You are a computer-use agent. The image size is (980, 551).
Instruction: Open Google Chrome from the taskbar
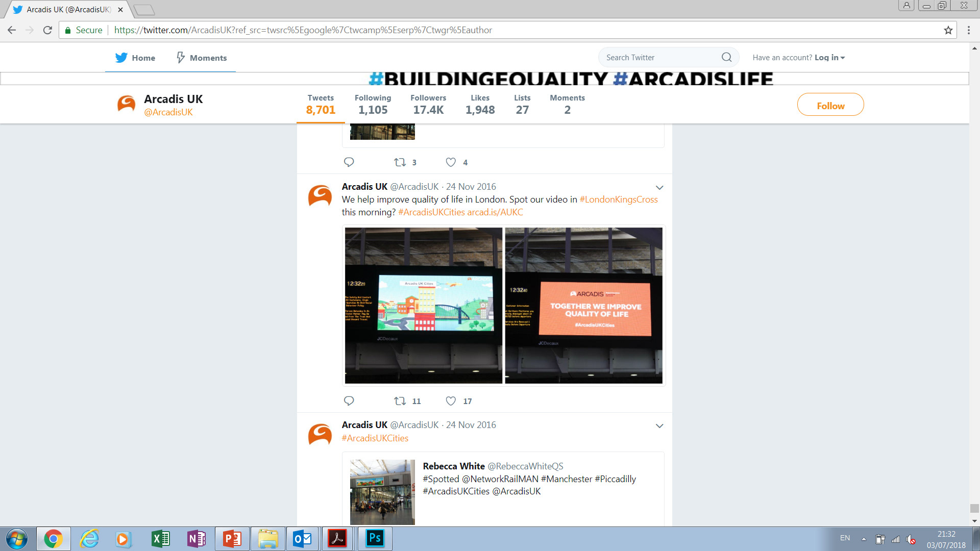tap(53, 539)
